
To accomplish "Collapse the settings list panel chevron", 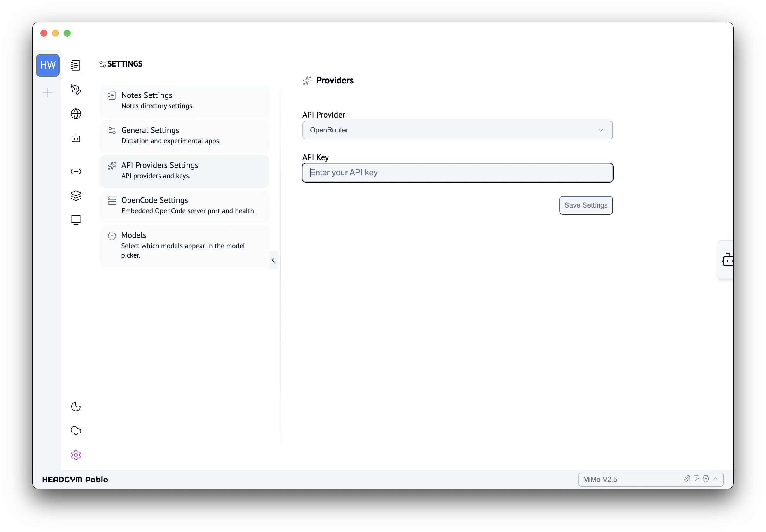I will point(273,260).
